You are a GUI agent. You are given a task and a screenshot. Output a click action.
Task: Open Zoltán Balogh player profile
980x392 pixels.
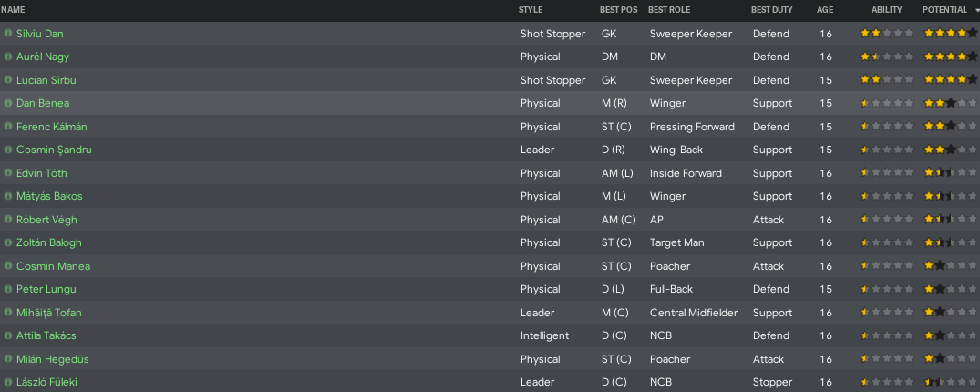[x=48, y=242]
